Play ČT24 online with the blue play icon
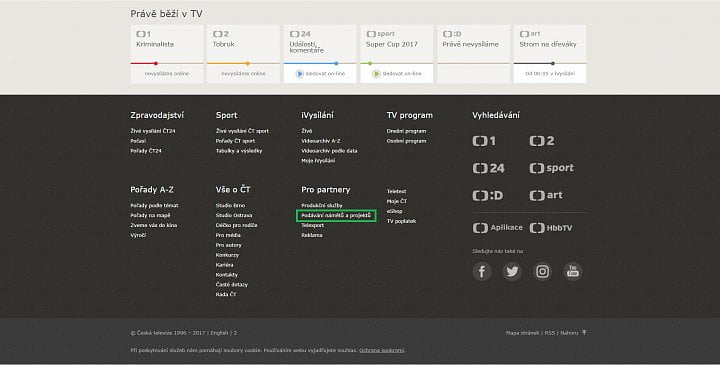This screenshot has height=365, width=720. coord(300,73)
